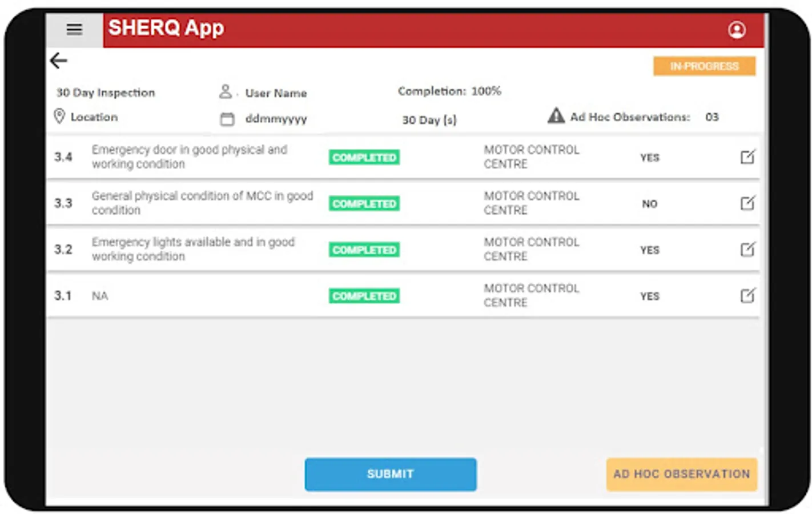Click the 30 Day Inspection title
This screenshot has width=812, height=514.
[x=105, y=93]
